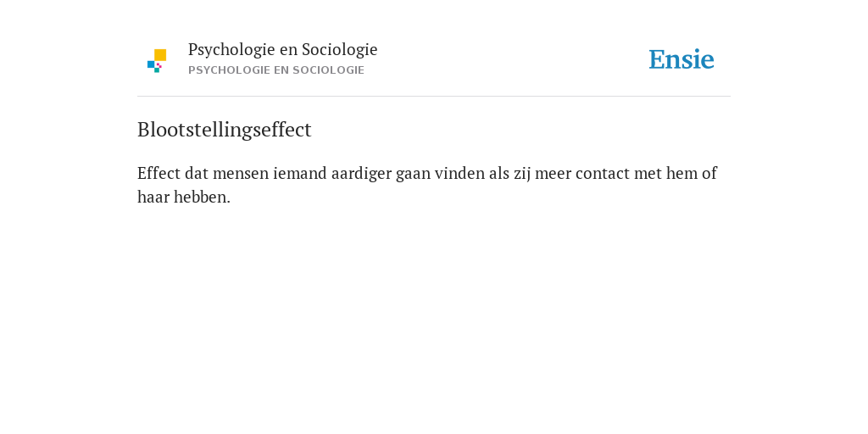
Task: Click the blue square in the logo
Action: [x=151, y=64]
